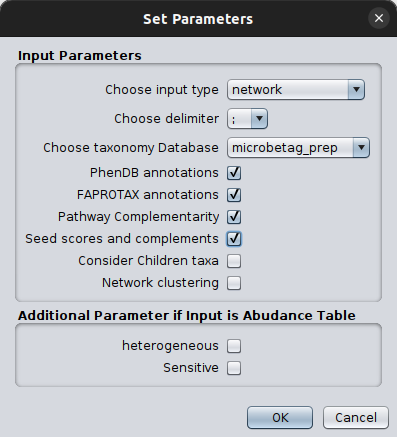Open the input type dropdown showing network

coord(296,89)
